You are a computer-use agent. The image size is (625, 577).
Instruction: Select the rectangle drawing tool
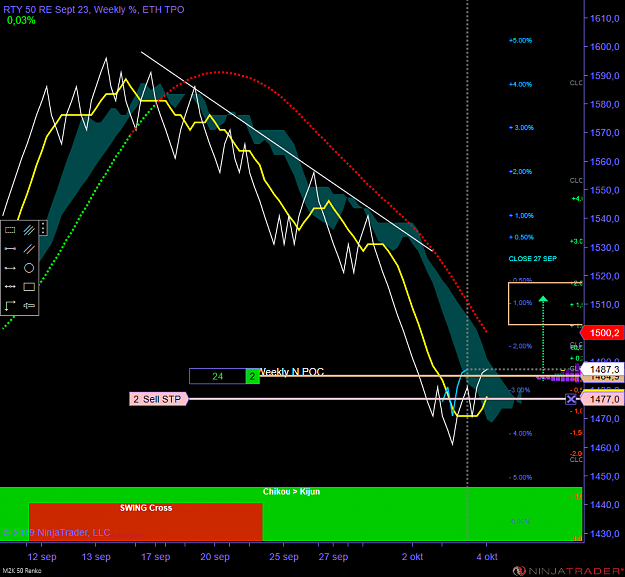(29, 287)
